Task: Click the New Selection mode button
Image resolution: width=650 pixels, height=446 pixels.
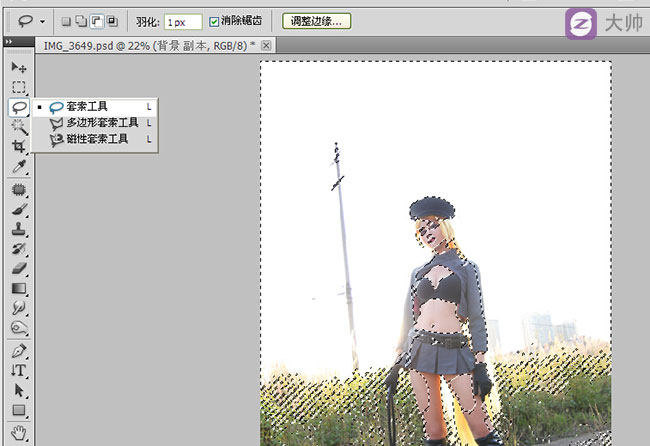Action: point(66,21)
